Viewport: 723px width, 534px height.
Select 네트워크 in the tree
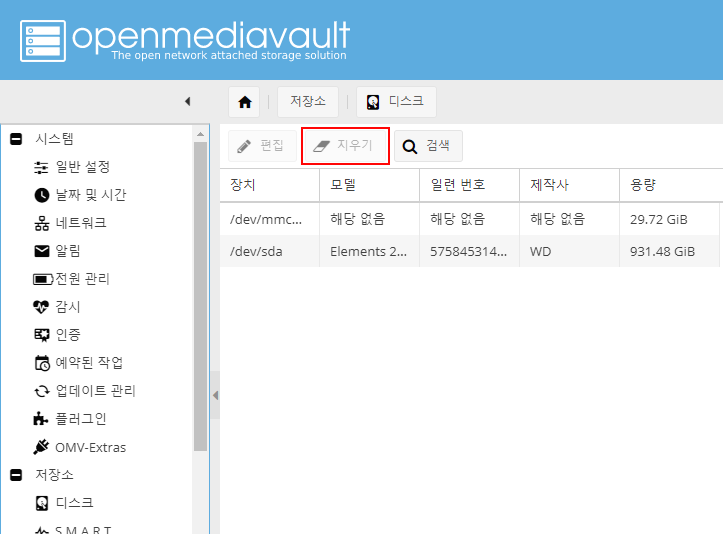(x=81, y=223)
